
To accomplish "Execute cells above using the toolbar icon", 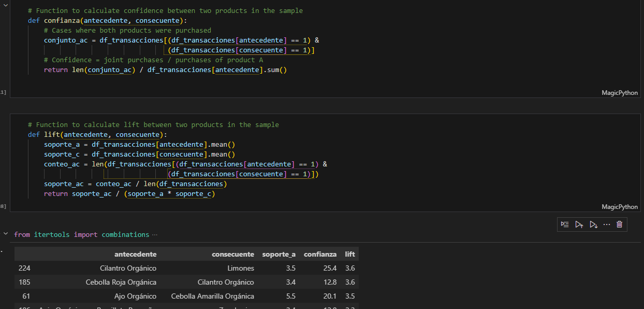I will 579,224.
